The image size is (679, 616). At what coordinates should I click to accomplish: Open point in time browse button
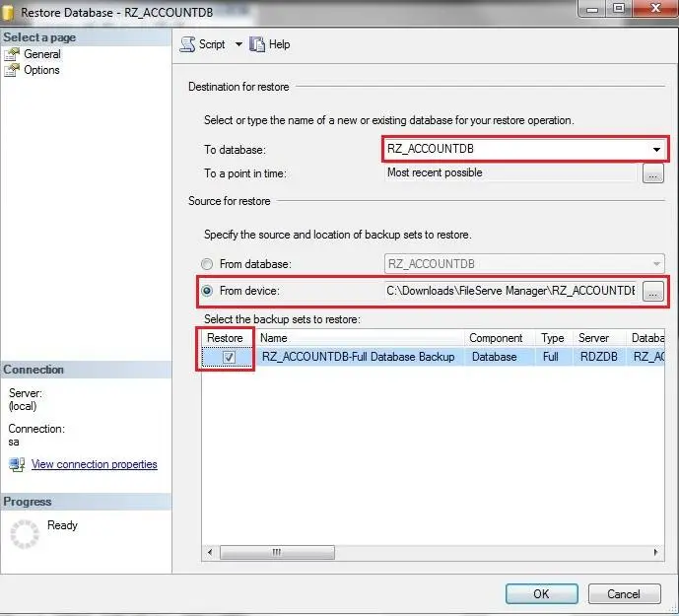653,173
